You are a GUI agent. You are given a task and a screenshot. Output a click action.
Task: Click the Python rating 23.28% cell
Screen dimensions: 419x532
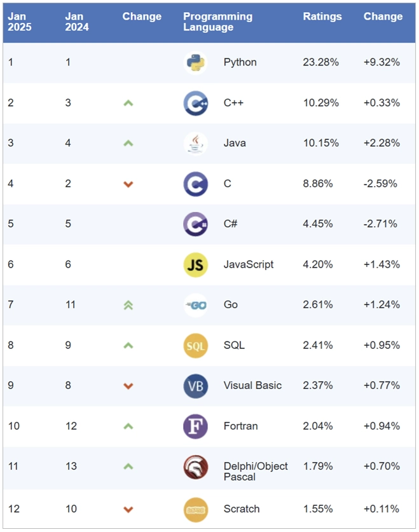click(321, 62)
